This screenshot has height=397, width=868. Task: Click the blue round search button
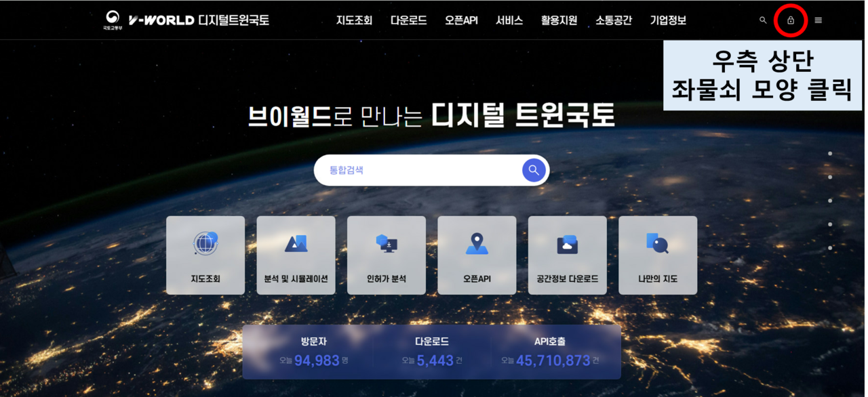point(534,170)
